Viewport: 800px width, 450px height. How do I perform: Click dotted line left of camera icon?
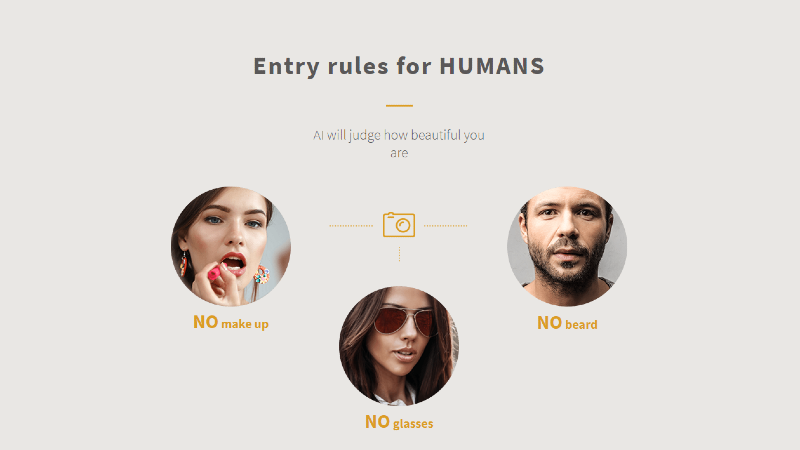click(x=351, y=226)
